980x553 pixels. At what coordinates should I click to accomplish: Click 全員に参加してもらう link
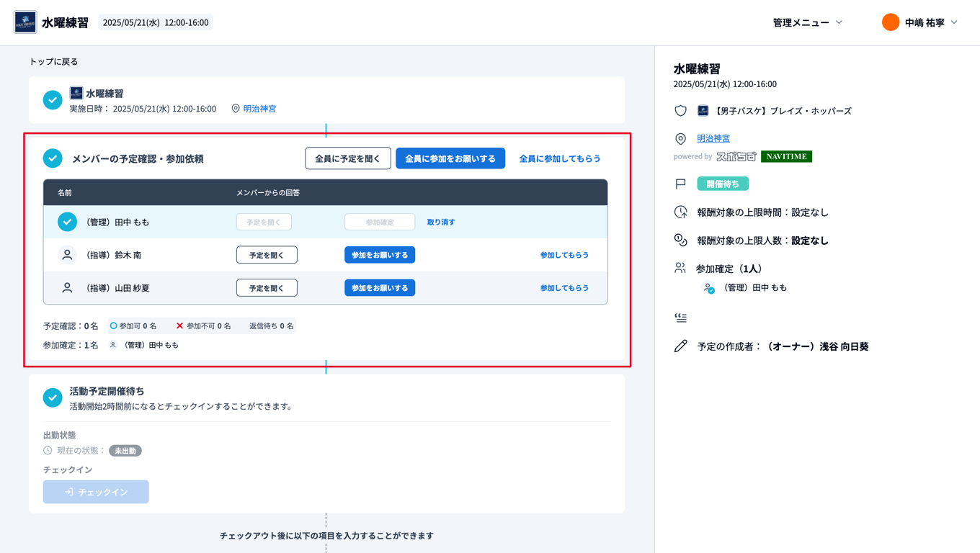click(560, 158)
